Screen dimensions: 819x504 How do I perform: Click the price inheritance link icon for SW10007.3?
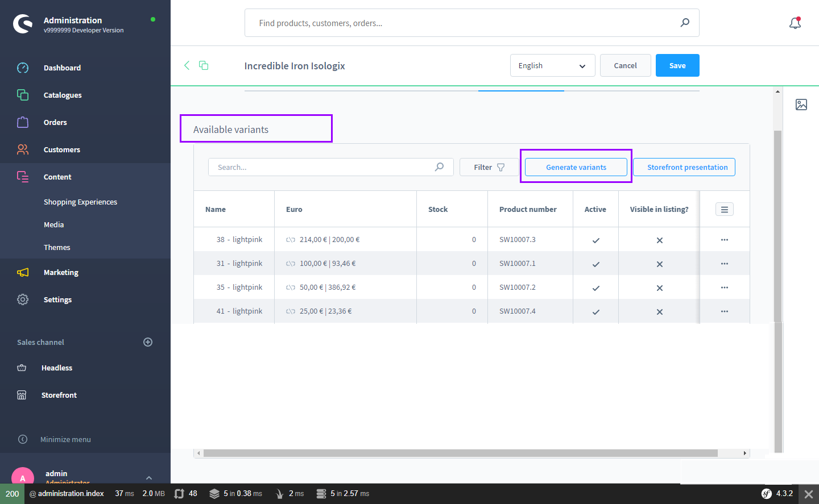[291, 240]
